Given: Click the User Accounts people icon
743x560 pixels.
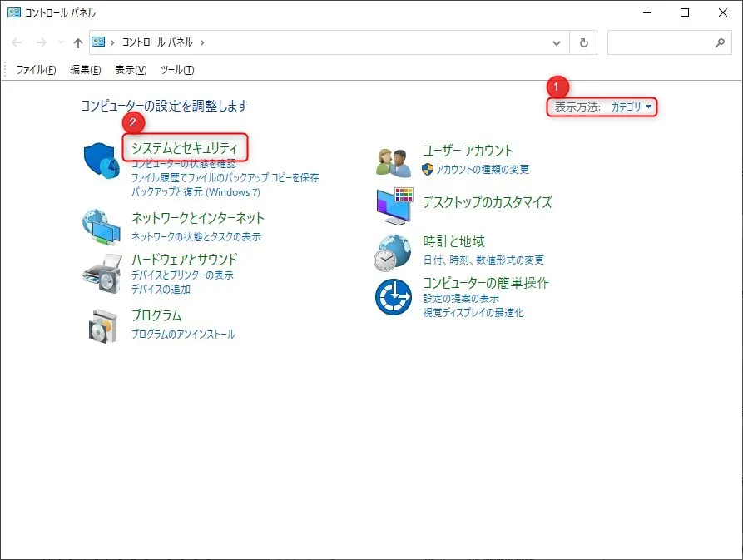Looking at the screenshot, I should point(394,161).
